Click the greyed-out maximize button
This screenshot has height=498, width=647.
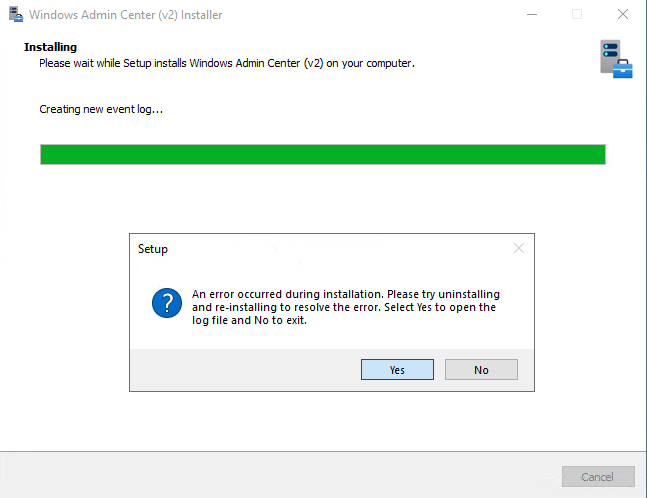[x=577, y=15]
